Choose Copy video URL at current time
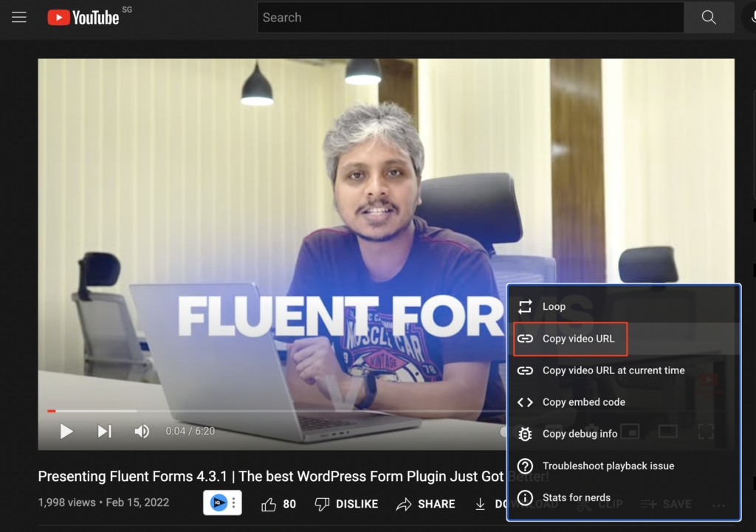This screenshot has height=532, width=756. pyautogui.click(x=624, y=370)
